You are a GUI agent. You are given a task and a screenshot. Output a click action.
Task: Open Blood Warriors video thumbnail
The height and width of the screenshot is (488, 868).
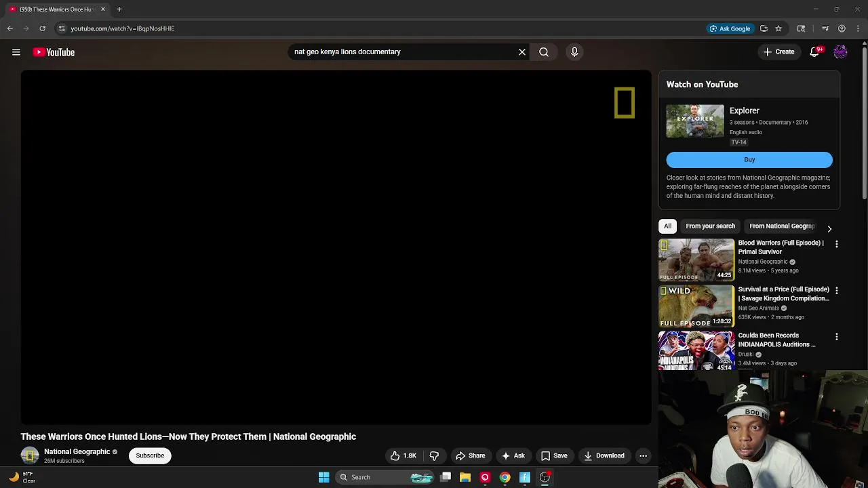coord(696,260)
